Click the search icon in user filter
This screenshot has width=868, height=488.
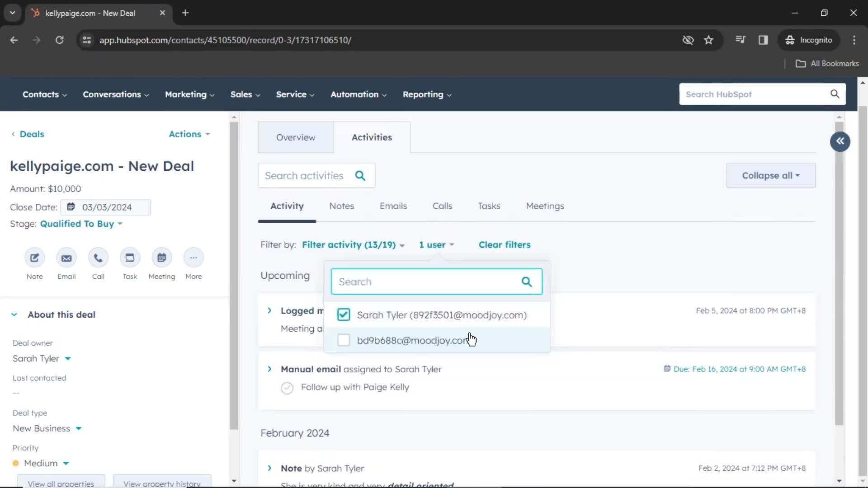(x=526, y=281)
